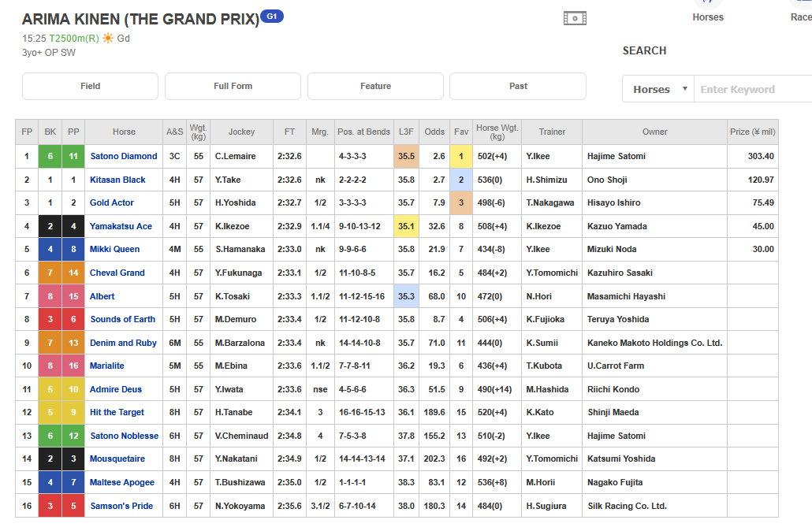The image size is (812, 531).
Task: Click the Prize (¥ mil) column header
Action: [x=752, y=132]
